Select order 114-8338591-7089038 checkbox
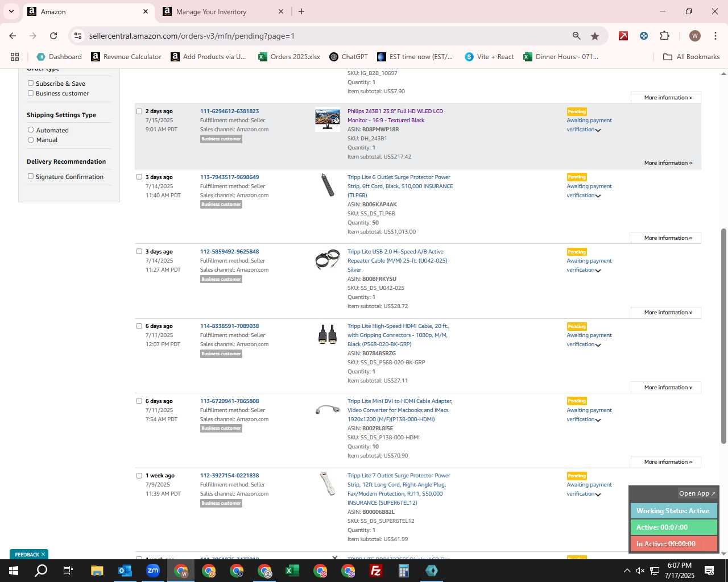Image resolution: width=728 pixels, height=582 pixels. tap(139, 326)
